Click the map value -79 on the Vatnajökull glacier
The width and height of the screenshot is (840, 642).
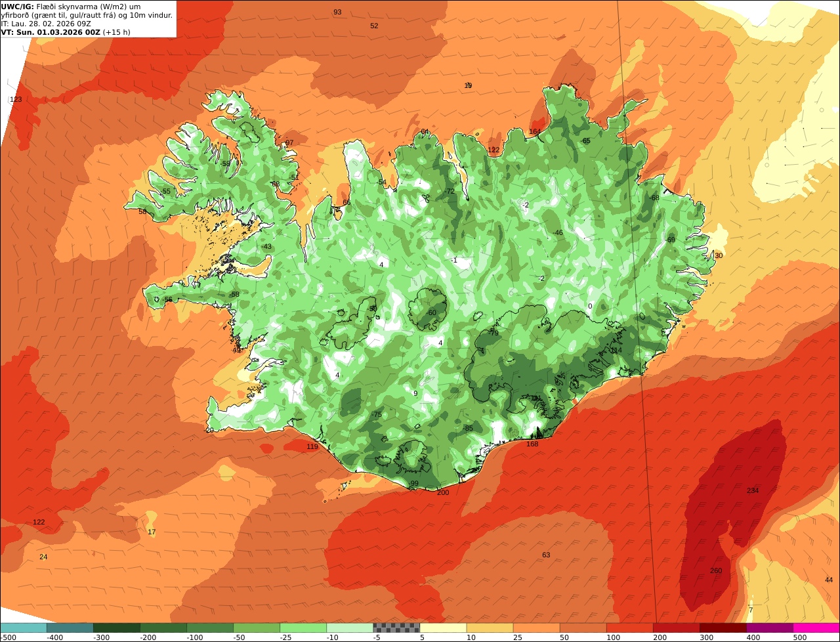tap(493, 333)
